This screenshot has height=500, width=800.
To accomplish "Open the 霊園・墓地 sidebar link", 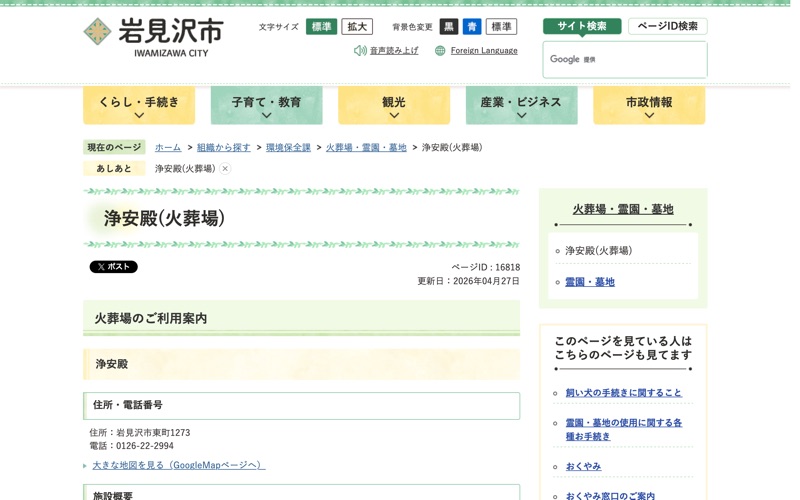I will pyautogui.click(x=590, y=282).
